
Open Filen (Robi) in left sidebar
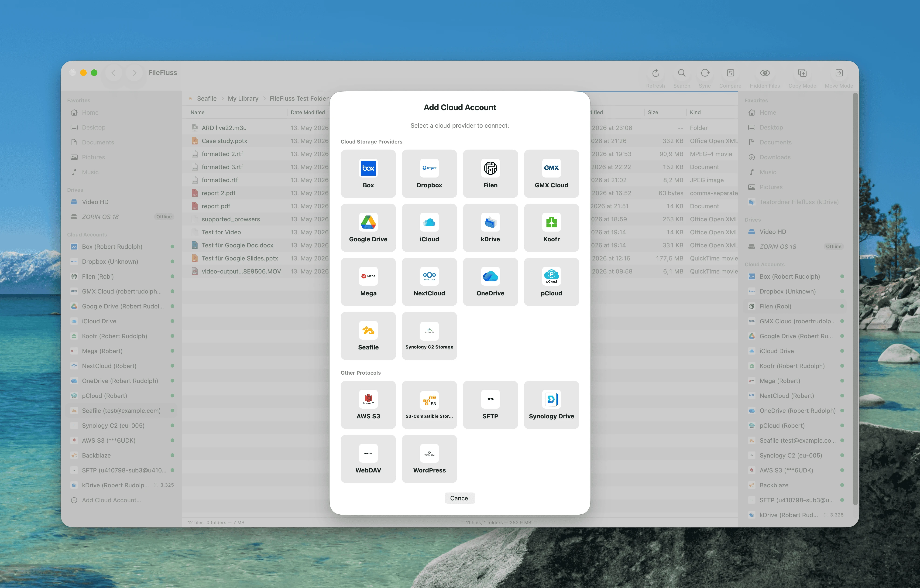(x=121, y=276)
